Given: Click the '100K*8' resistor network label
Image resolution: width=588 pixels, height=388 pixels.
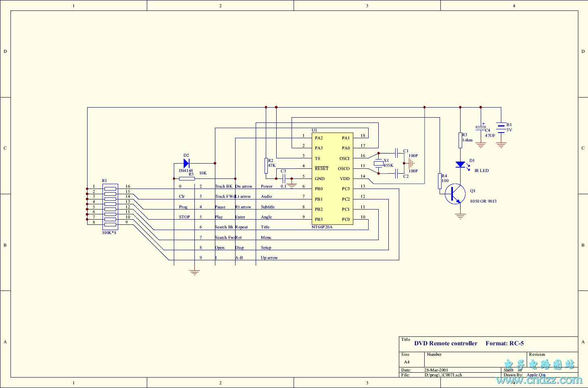Looking at the screenshot, I should (x=109, y=233).
